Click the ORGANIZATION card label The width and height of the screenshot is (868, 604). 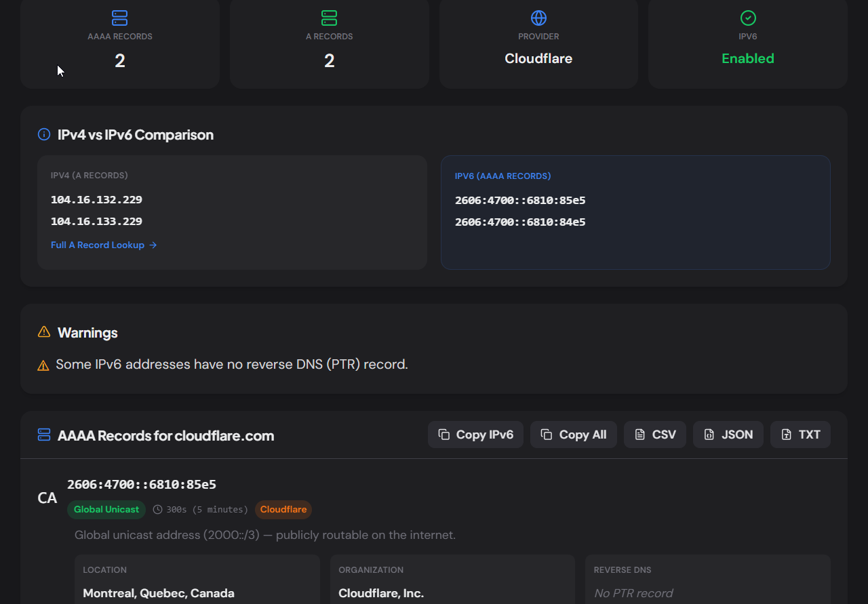point(371,570)
